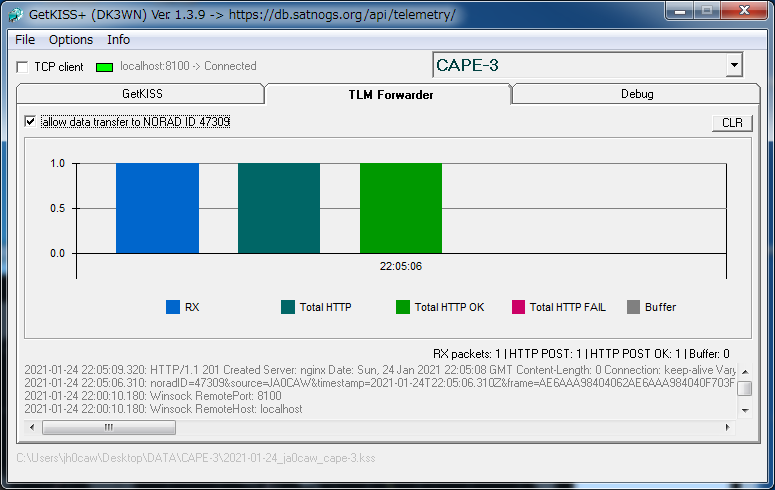This screenshot has width=775, height=490.
Task: Click the Winsock RemoteHost: localhost log line
Action: pos(163,409)
